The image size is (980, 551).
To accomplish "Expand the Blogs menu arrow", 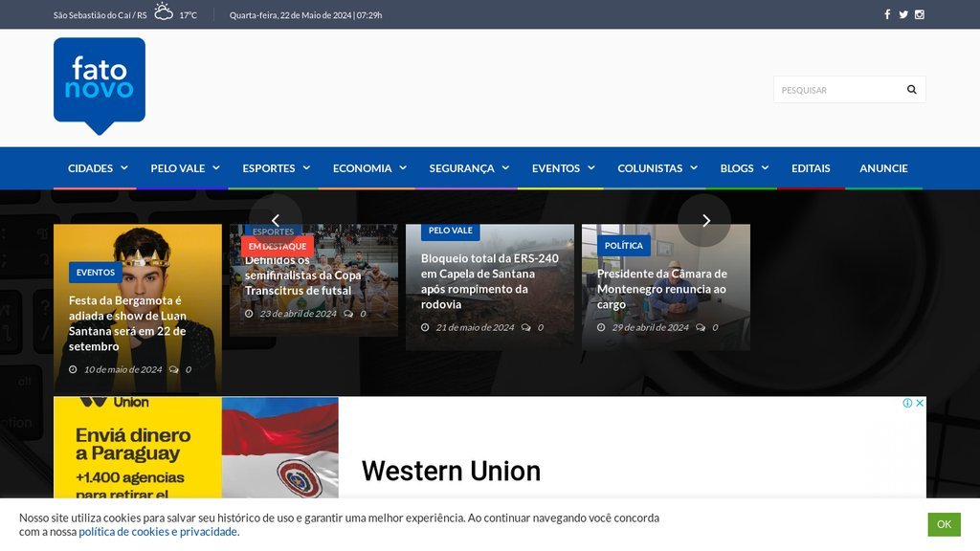I will click(765, 167).
